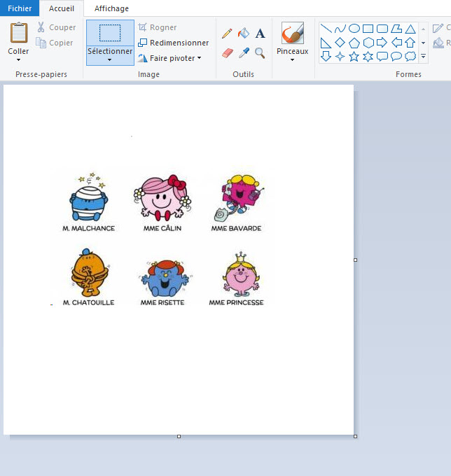Screen dimensions: 451x476
Task: Choose the Polygon shape
Action: point(396,29)
